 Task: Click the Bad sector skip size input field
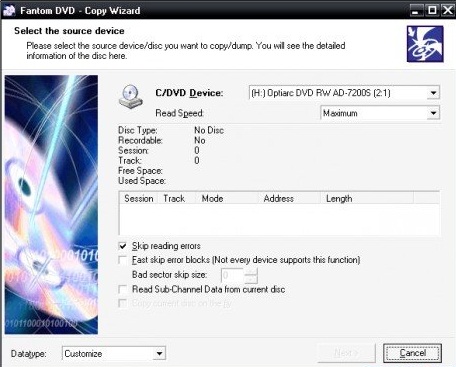(233, 275)
